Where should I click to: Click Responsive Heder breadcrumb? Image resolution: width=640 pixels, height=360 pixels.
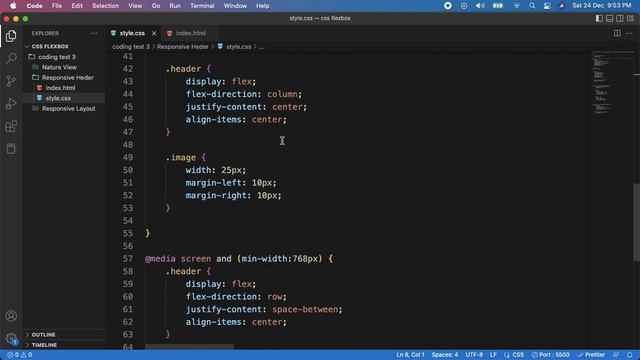(182, 47)
